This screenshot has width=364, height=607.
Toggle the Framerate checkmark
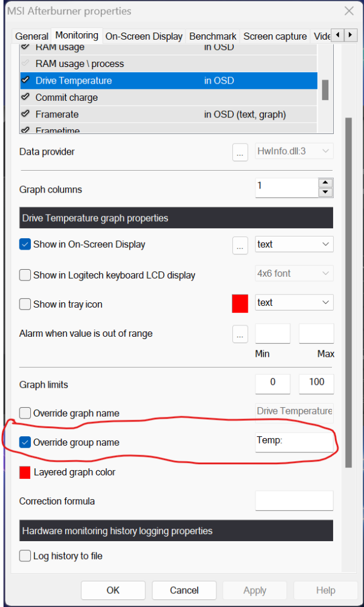coord(25,114)
